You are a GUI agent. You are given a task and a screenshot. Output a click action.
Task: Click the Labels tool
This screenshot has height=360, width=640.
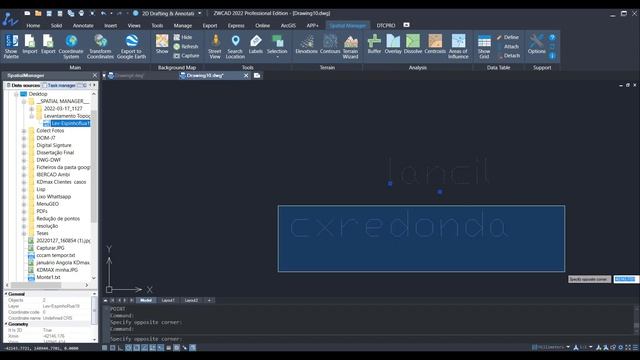point(256,44)
